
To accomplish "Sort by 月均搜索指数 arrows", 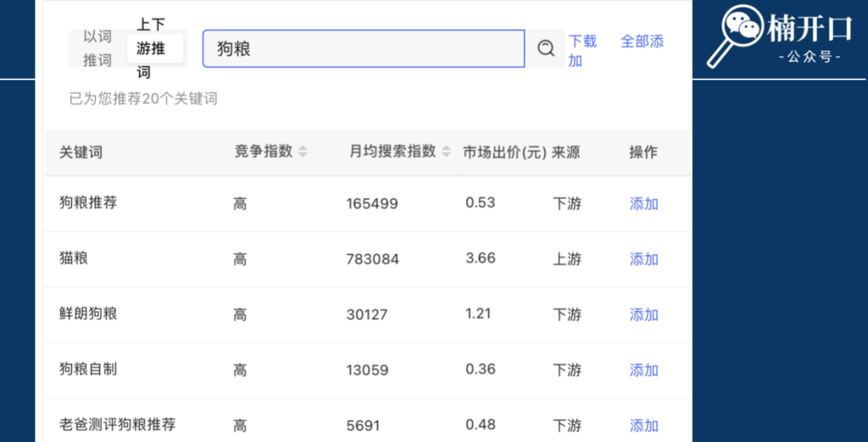I will [x=446, y=152].
